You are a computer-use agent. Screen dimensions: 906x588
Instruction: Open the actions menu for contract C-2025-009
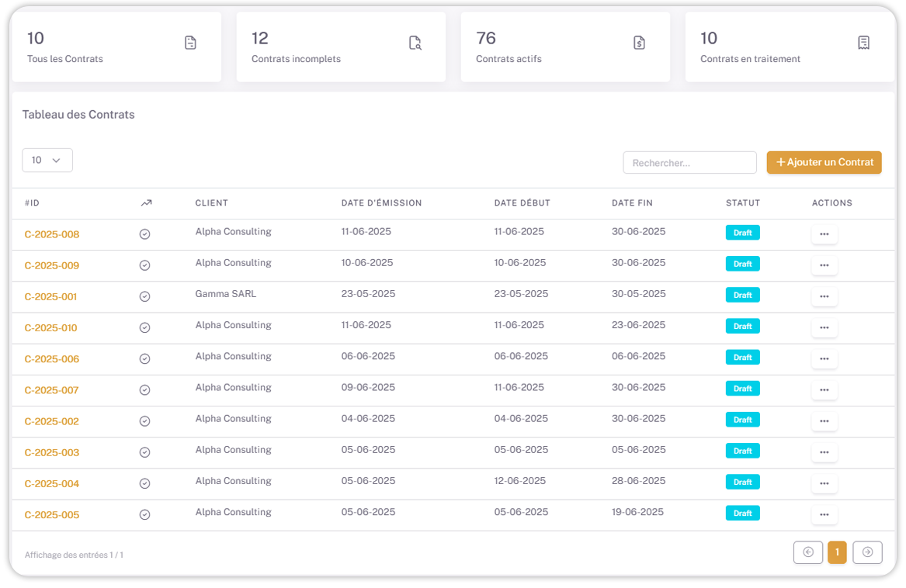click(824, 265)
